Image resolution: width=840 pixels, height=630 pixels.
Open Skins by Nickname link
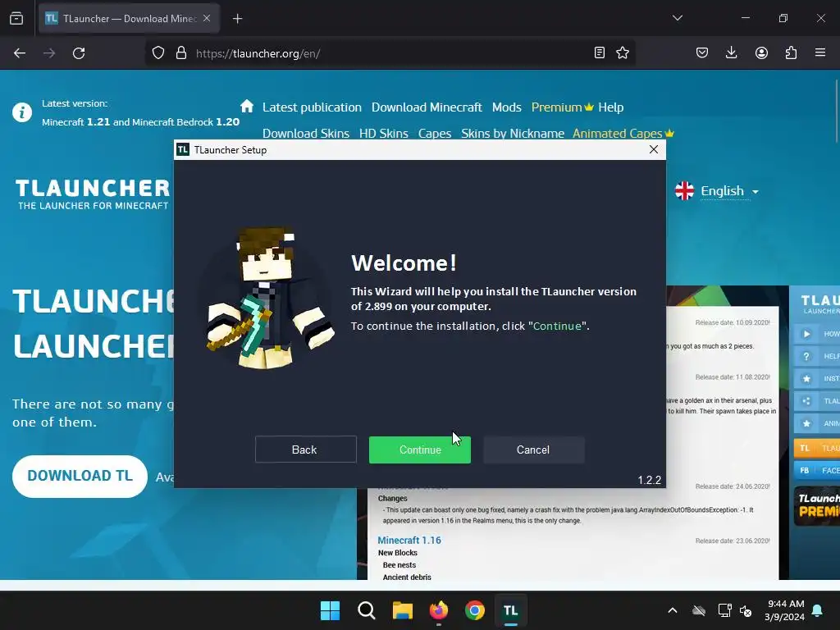pyautogui.click(x=513, y=133)
